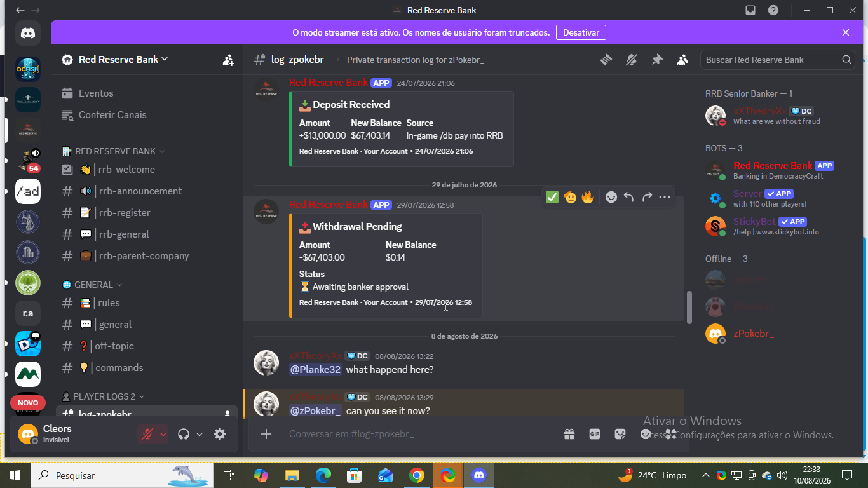Open the /ad server icon
Screen dimensions: 868x488
tap(28, 191)
